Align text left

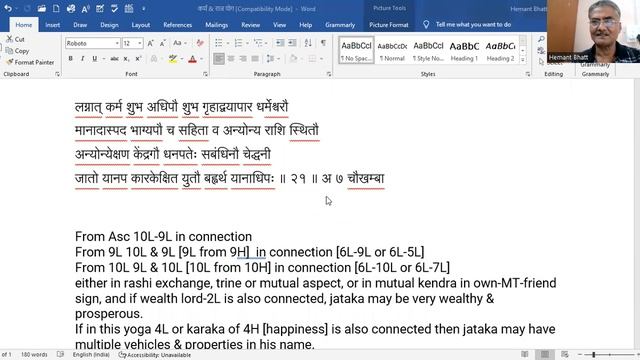click(219, 59)
